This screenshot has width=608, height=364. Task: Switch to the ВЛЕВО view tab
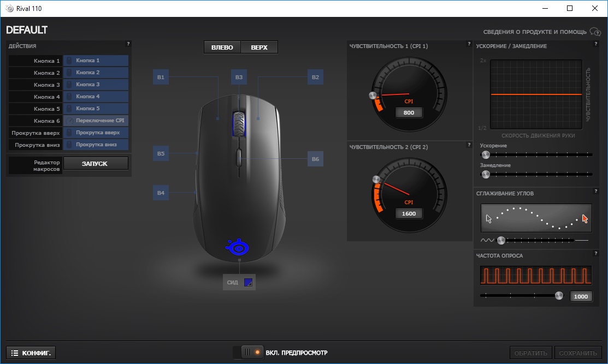pyautogui.click(x=222, y=47)
